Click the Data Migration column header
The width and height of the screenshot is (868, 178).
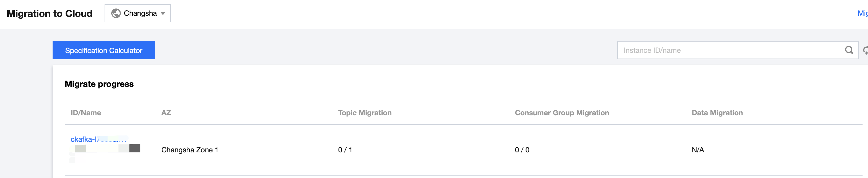click(x=717, y=113)
